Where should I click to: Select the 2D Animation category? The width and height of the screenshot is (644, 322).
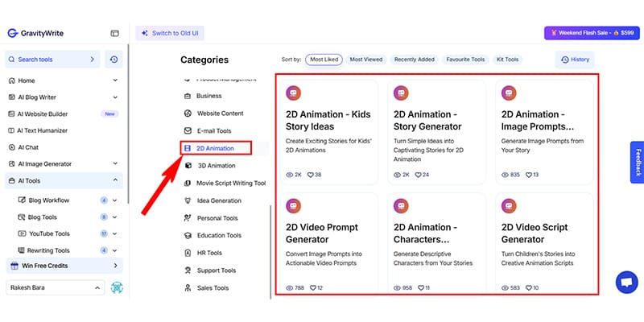click(215, 148)
